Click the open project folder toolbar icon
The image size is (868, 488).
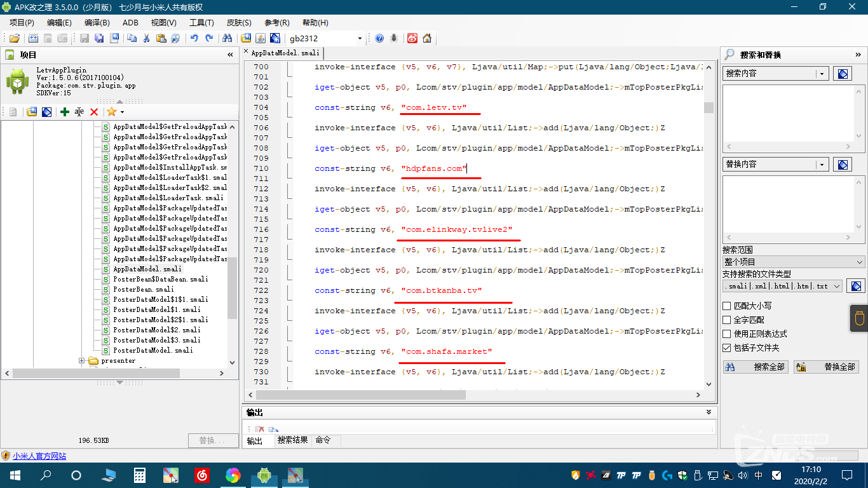click(14, 38)
